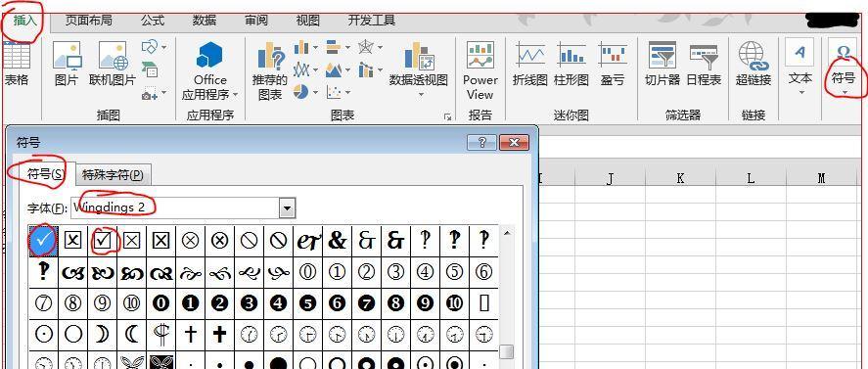Open the 视图 ribbon tab
Image resolution: width=868 pixels, height=369 pixels.
pyautogui.click(x=308, y=21)
